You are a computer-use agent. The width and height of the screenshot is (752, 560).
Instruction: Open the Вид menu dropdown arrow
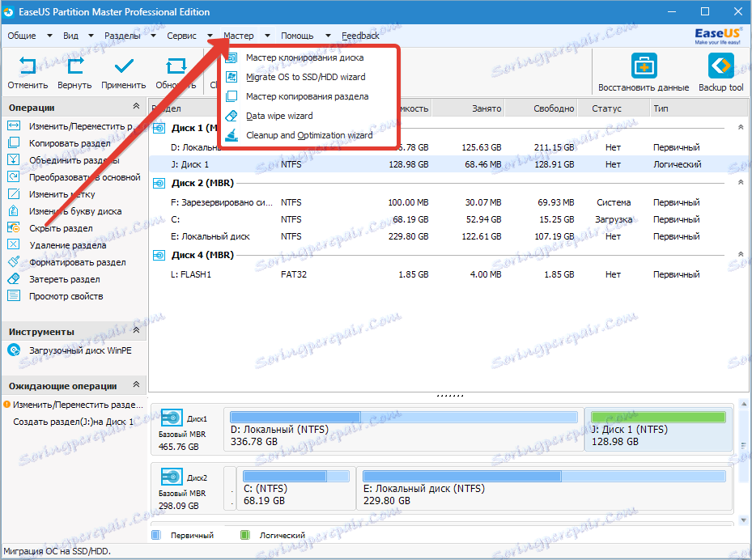(x=91, y=36)
